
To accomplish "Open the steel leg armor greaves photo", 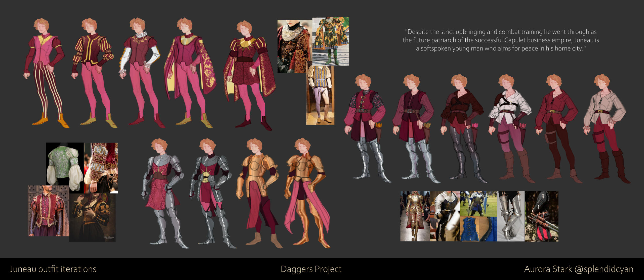I will [511, 216].
